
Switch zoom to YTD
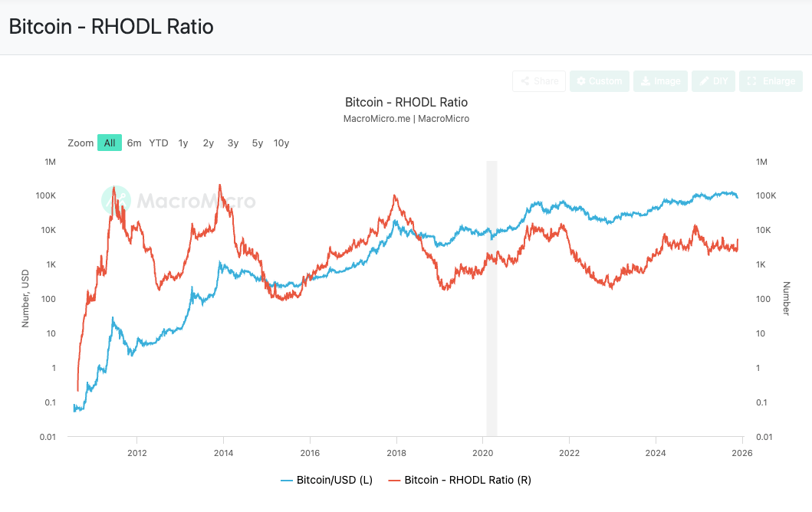(159, 143)
